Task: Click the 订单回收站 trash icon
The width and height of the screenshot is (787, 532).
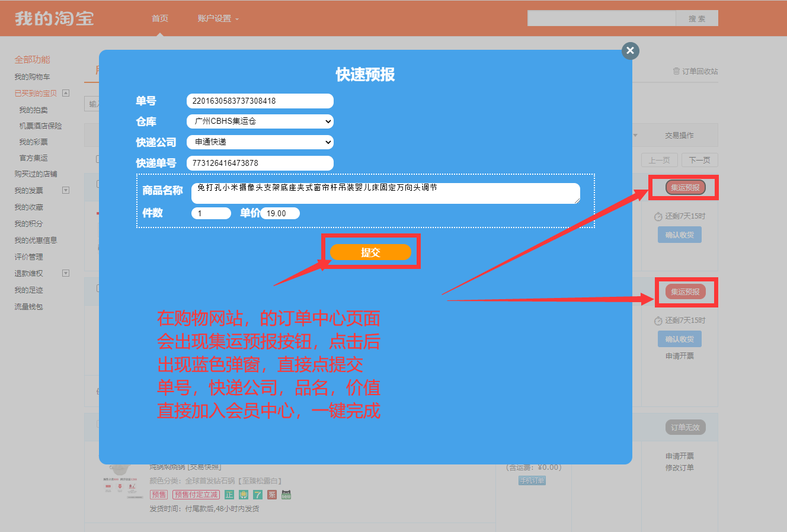Action: click(676, 71)
